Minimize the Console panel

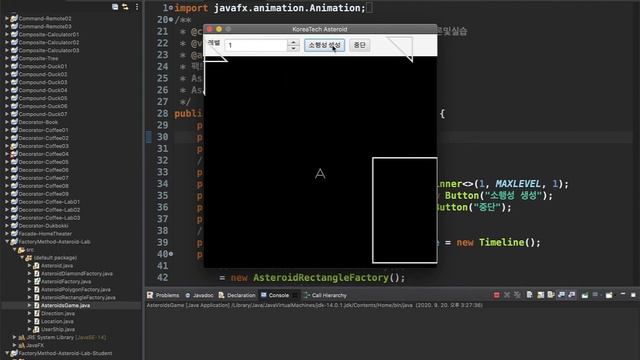tap(623, 294)
